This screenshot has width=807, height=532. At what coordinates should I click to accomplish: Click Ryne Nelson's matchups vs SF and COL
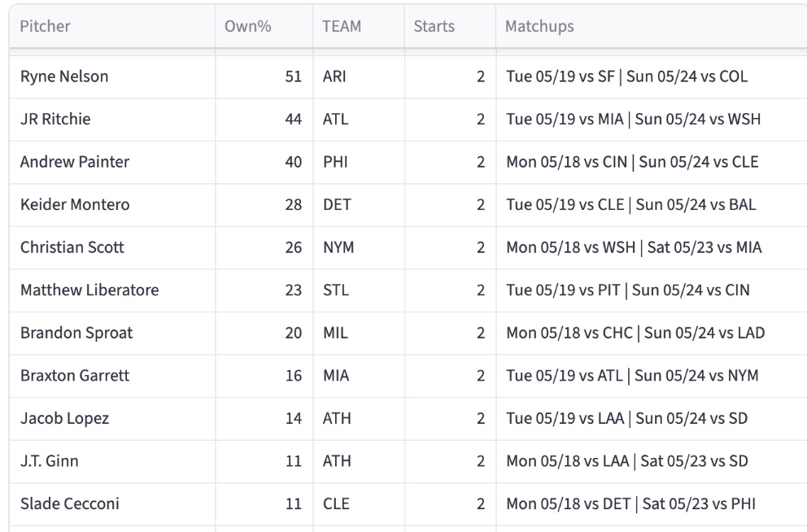point(627,76)
